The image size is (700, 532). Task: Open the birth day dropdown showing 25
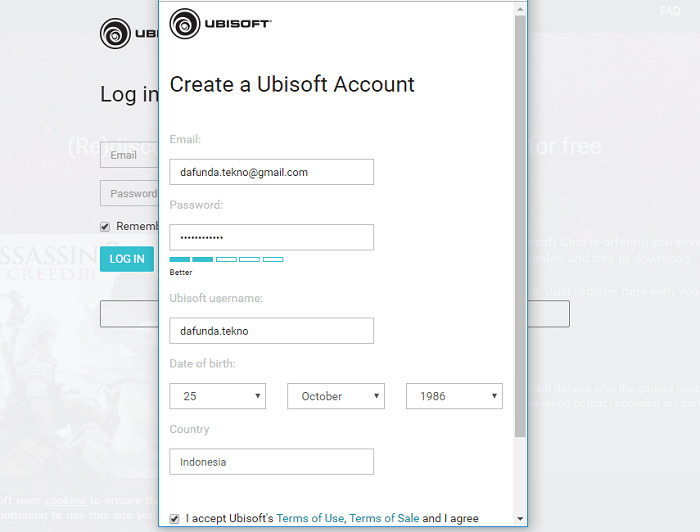217,396
